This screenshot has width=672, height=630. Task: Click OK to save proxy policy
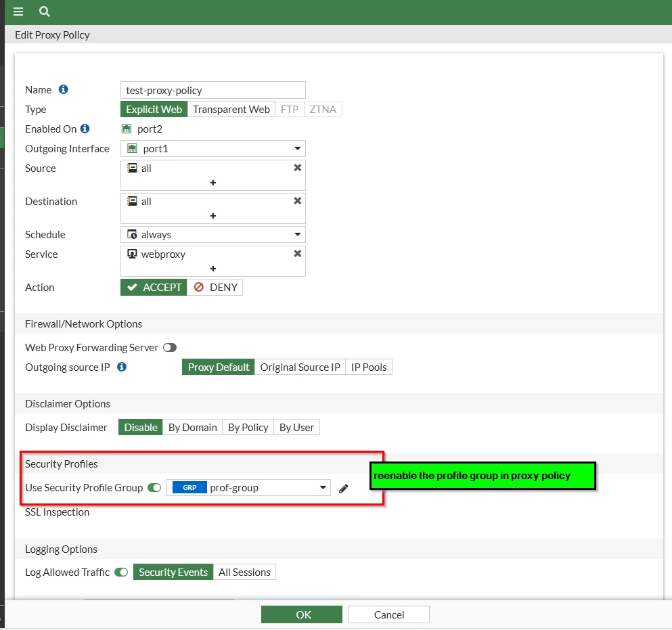[x=302, y=614]
